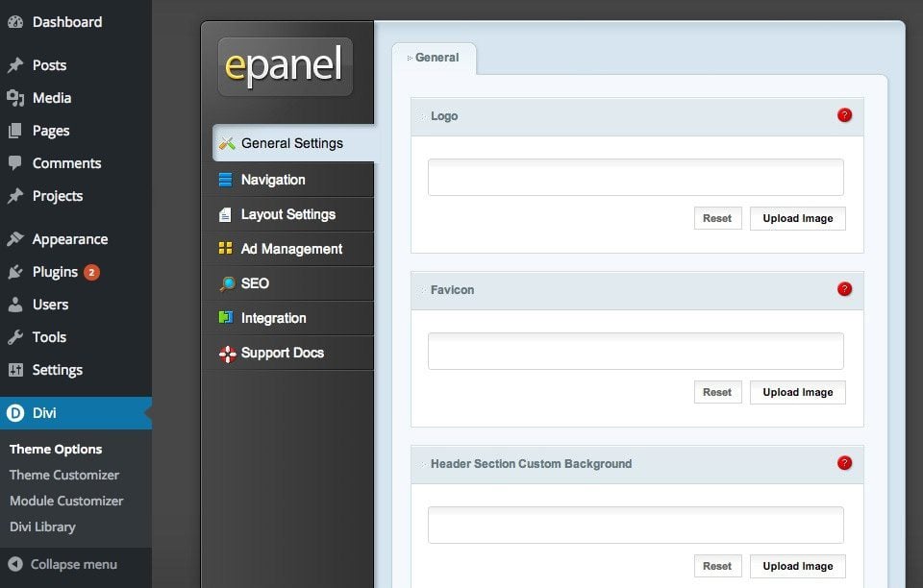This screenshot has height=588, width=923.
Task: Click the Layout Settings page icon
Action: [225, 214]
